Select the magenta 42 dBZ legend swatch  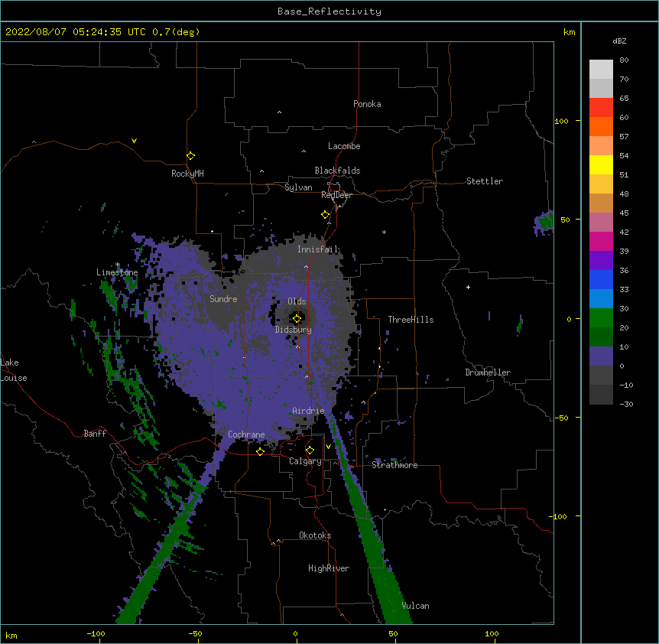point(601,241)
